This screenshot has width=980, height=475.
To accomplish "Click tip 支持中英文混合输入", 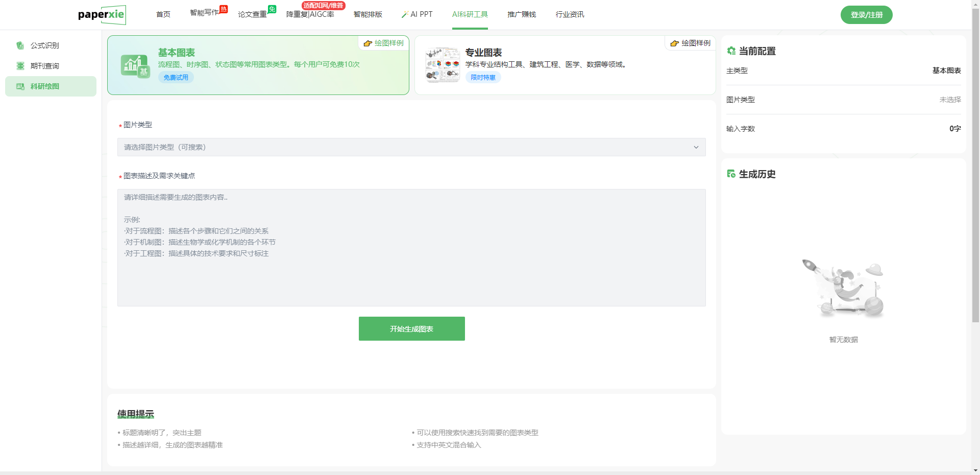I will (449, 445).
